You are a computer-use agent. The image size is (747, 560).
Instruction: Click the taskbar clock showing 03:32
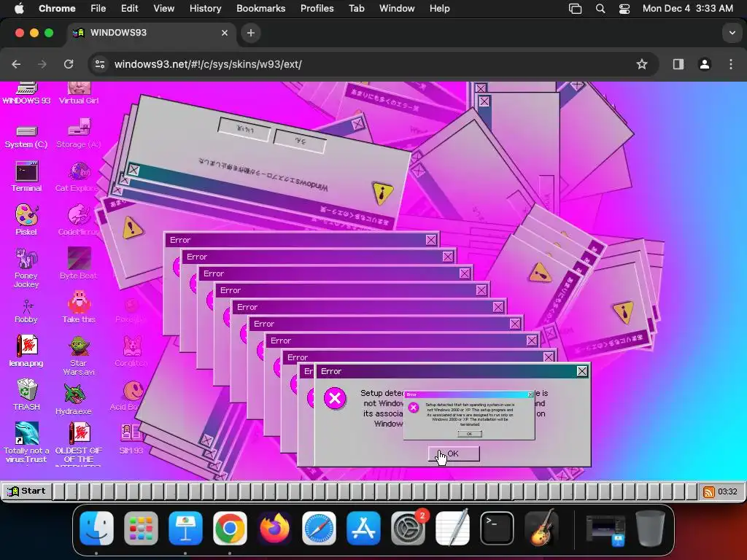[x=727, y=491]
